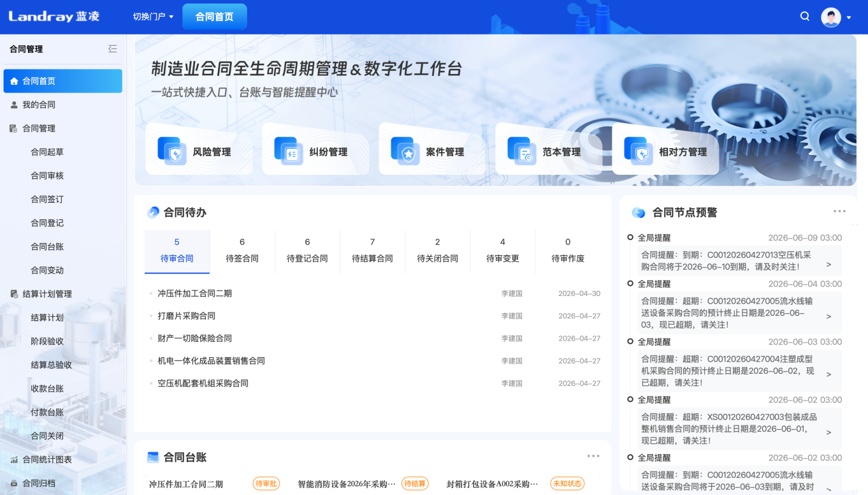
Task: Switch to the 待审作废 tab
Action: 568,251
